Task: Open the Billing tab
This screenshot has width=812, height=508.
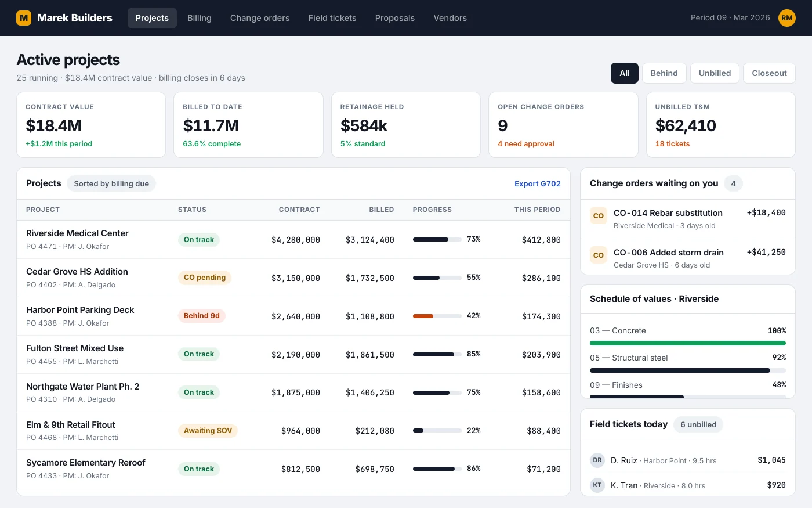Action: pyautogui.click(x=200, y=18)
